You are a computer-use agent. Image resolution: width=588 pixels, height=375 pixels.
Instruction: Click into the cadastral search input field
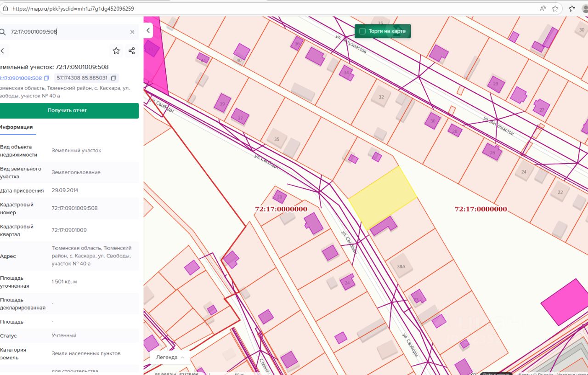pos(69,32)
